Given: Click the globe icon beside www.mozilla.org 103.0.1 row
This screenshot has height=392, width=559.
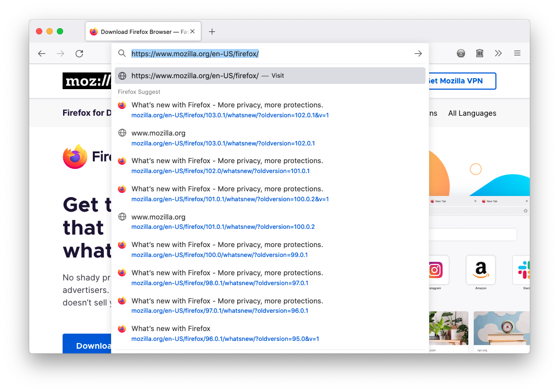Looking at the screenshot, I should coord(122,133).
